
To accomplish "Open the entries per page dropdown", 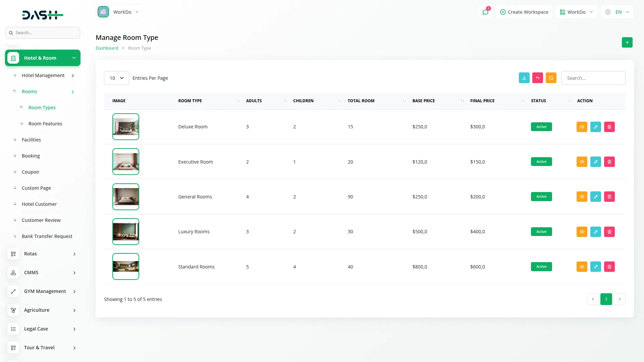I will click(116, 78).
